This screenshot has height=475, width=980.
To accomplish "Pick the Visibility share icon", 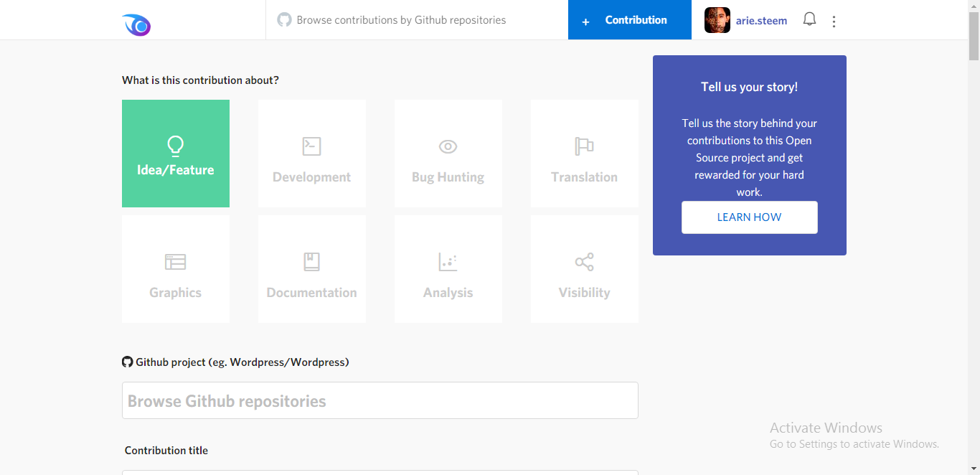I will (585, 261).
